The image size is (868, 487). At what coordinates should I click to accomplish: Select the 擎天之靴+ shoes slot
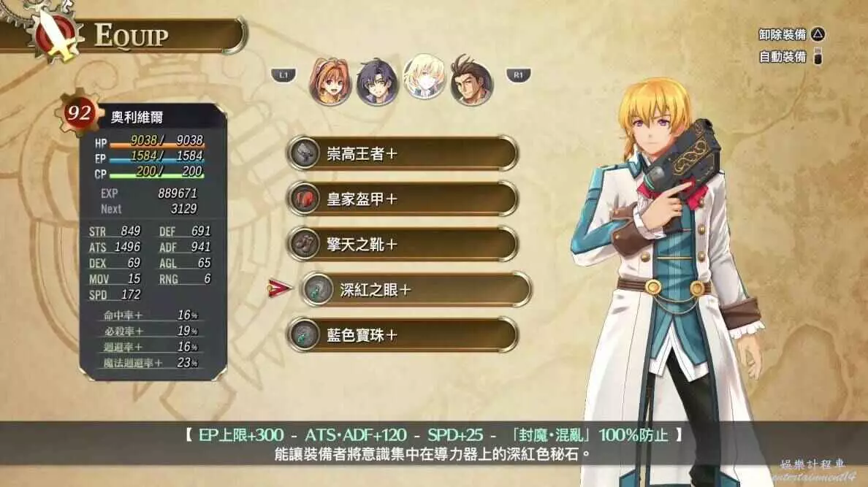pos(403,244)
